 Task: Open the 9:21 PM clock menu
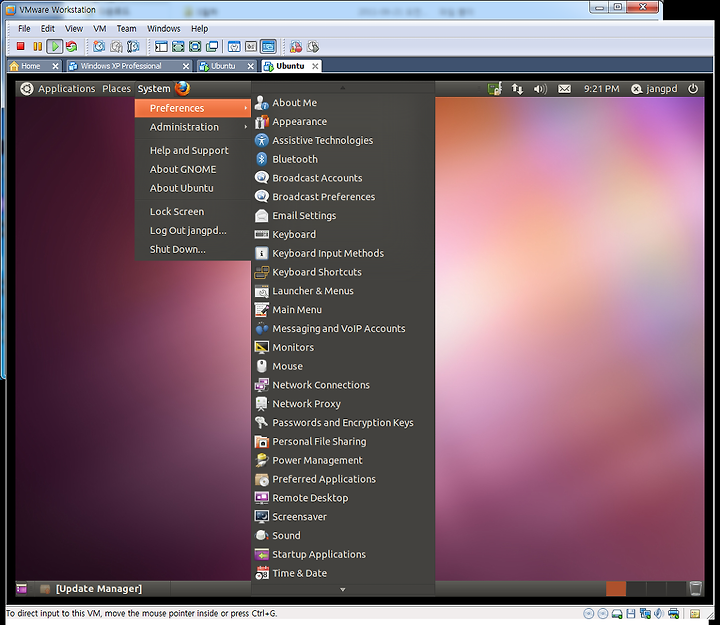(x=602, y=89)
